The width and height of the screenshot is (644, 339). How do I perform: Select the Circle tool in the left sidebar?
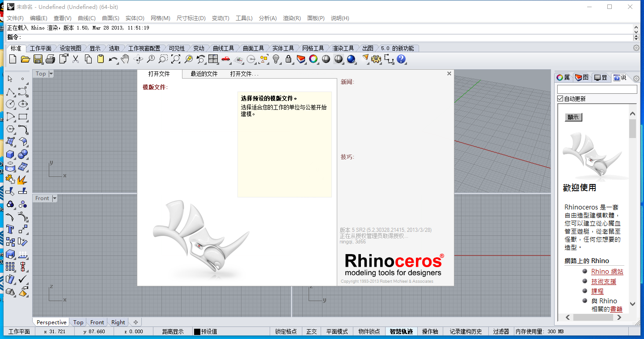coord(10,104)
